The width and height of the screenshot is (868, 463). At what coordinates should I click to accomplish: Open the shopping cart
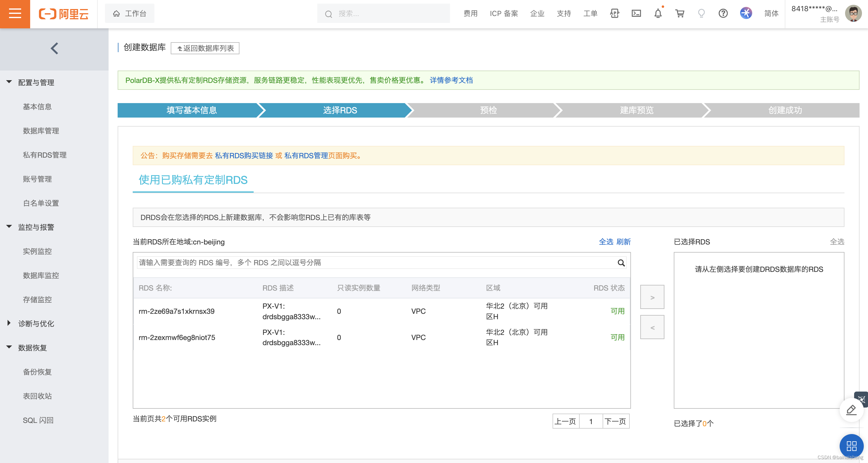pos(680,14)
